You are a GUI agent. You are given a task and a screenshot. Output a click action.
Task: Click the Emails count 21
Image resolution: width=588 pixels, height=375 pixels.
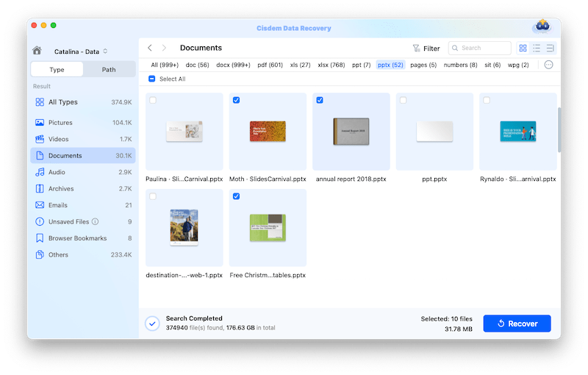click(129, 205)
